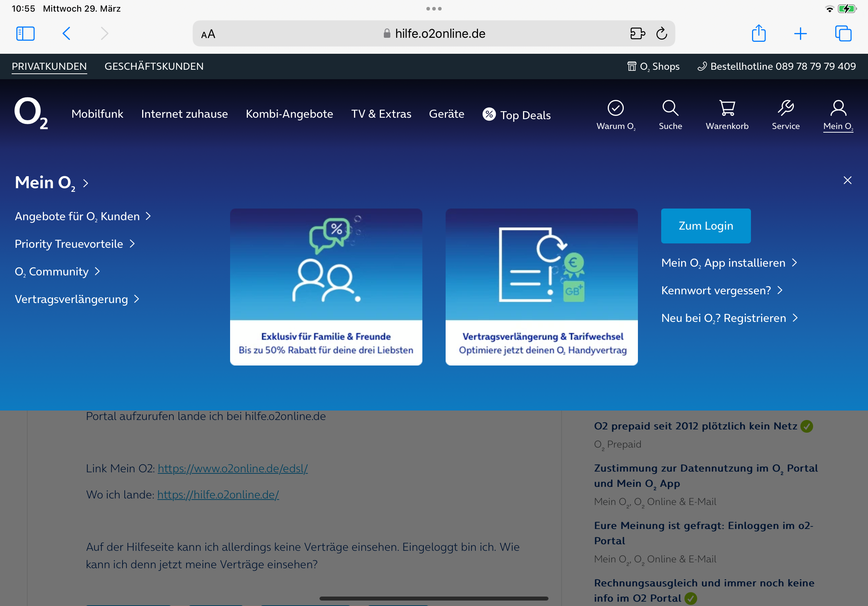Open the Internet zuhause menu
Image resolution: width=868 pixels, height=606 pixels.
point(185,114)
